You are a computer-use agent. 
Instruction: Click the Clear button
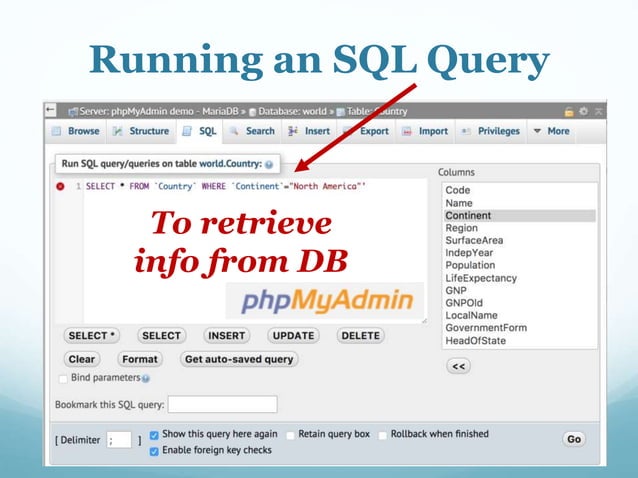(x=82, y=359)
